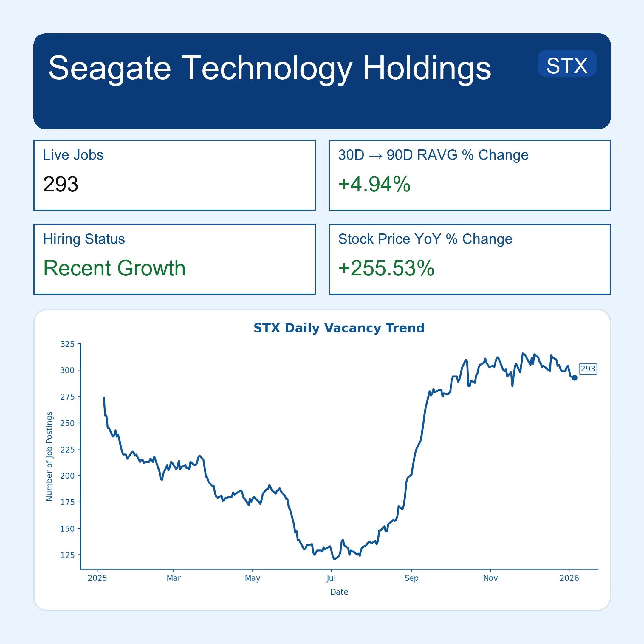Click the 293 annotation box on chart

588,369
